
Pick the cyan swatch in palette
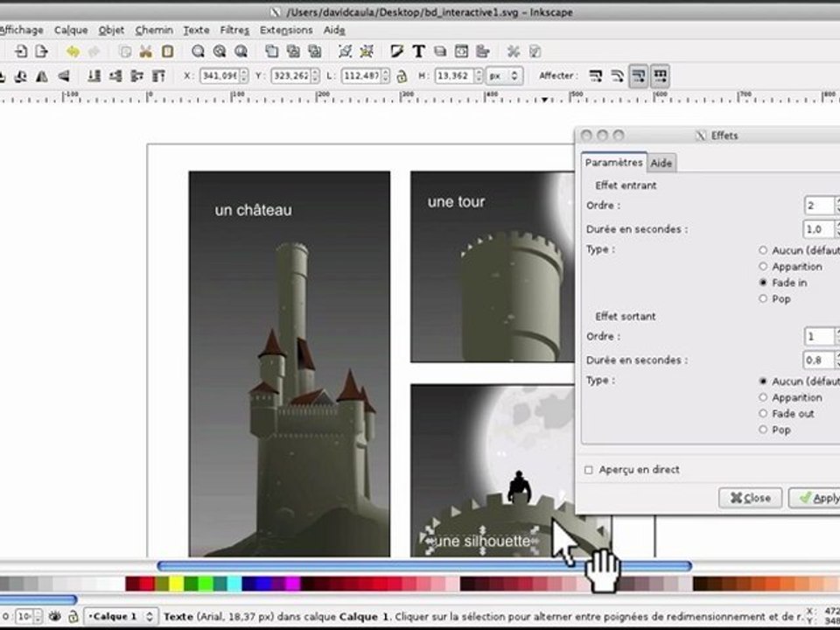234,584
